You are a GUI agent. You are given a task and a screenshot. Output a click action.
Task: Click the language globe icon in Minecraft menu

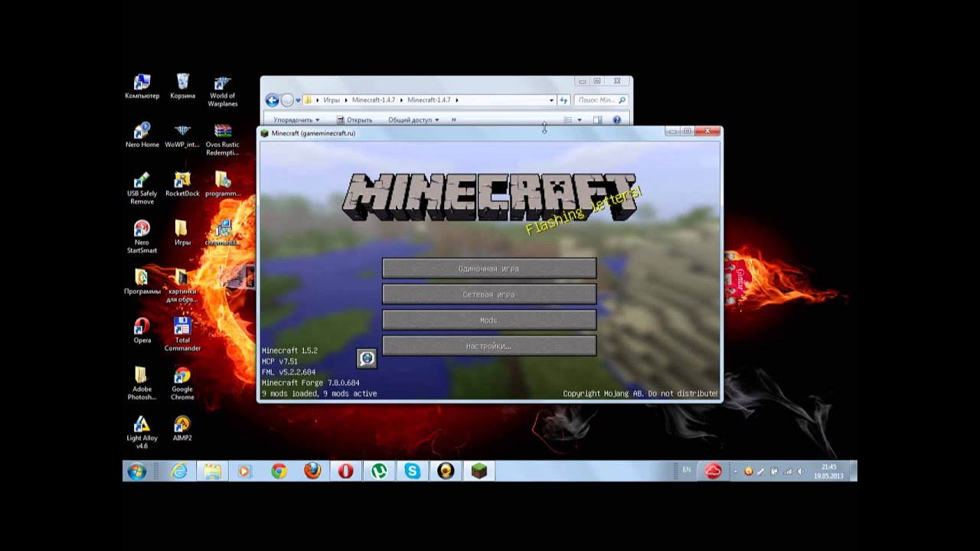click(x=367, y=357)
